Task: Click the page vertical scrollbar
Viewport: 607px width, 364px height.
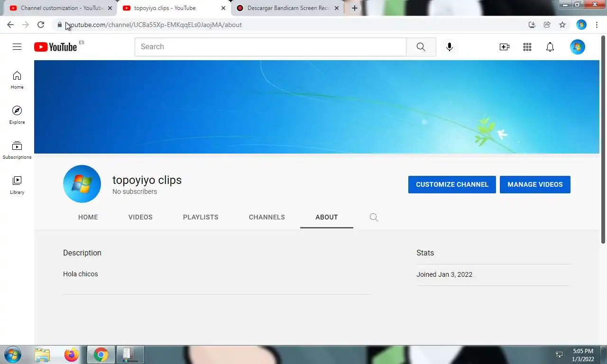Action: pyautogui.click(x=603, y=140)
